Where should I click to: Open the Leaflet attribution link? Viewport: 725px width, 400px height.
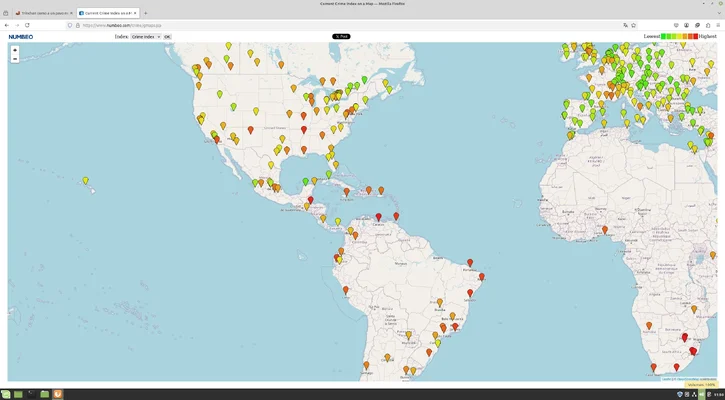666,379
